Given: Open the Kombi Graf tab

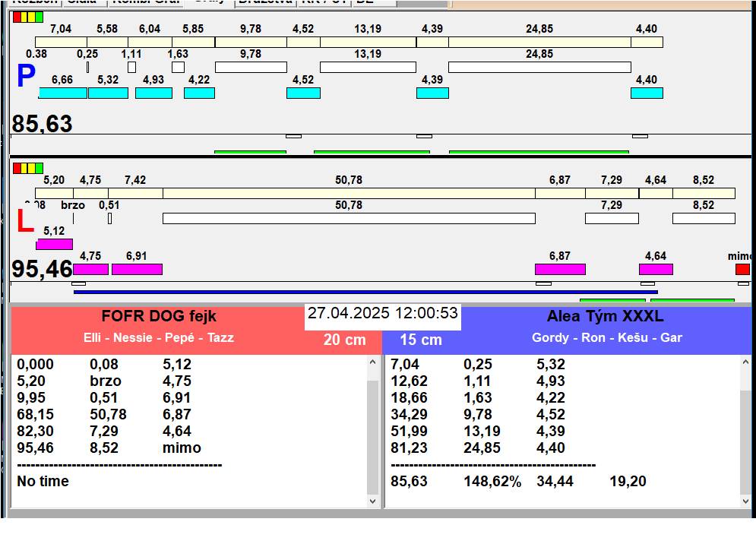Looking at the screenshot, I should click(146, 2).
